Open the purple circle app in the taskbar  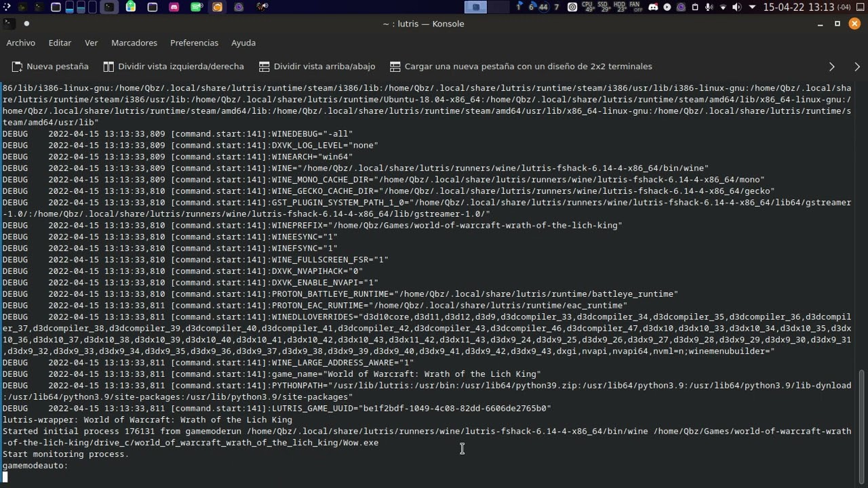coord(239,7)
